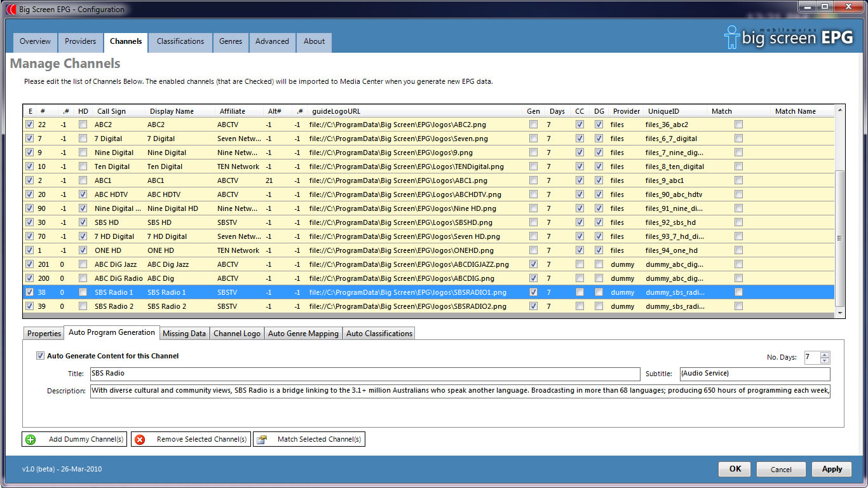Open Auto Classifications sub-tab
868x488 pixels.
point(379,334)
